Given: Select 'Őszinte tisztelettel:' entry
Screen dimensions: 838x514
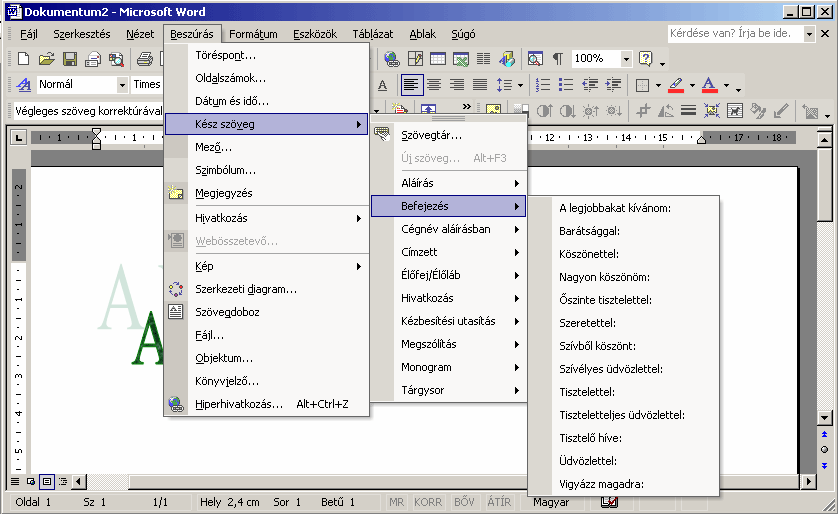Looking at the screenshot, I should click(623, 300).
